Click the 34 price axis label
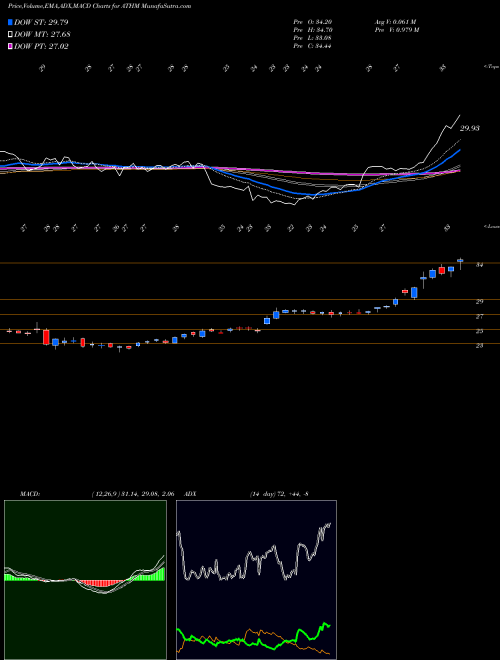Image resolution: width=500 pixels, height=660 pixels. pos(479,265)
